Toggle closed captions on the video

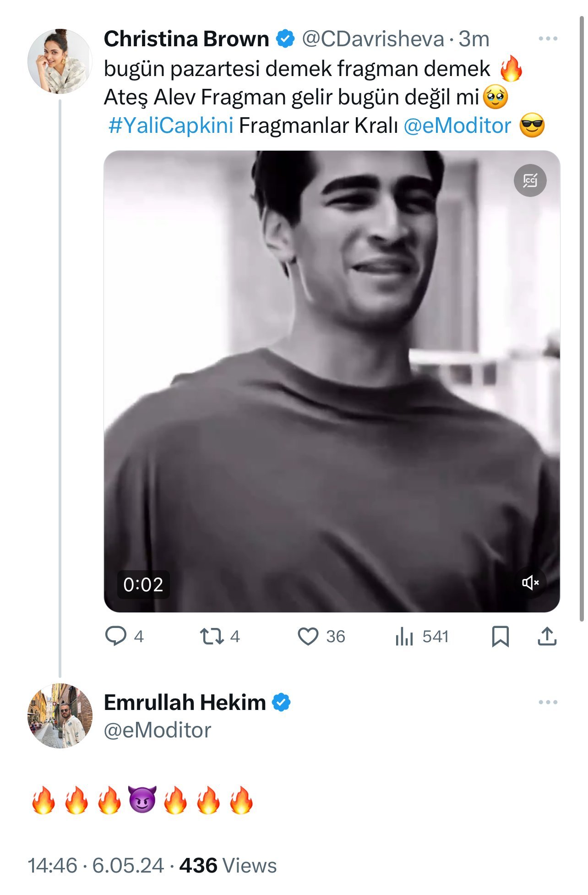pos(530,180)
